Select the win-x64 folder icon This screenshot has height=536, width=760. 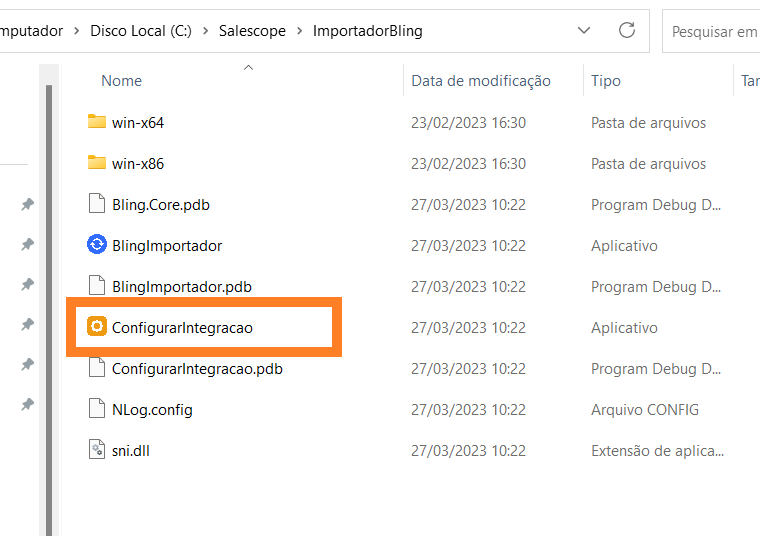click(97, 122)
